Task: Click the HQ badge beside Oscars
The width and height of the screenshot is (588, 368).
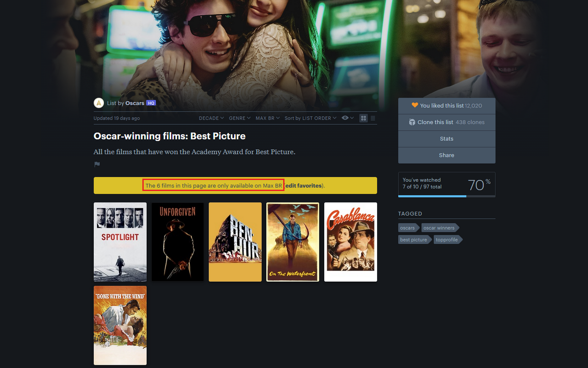Action: (x=151, y=103)
